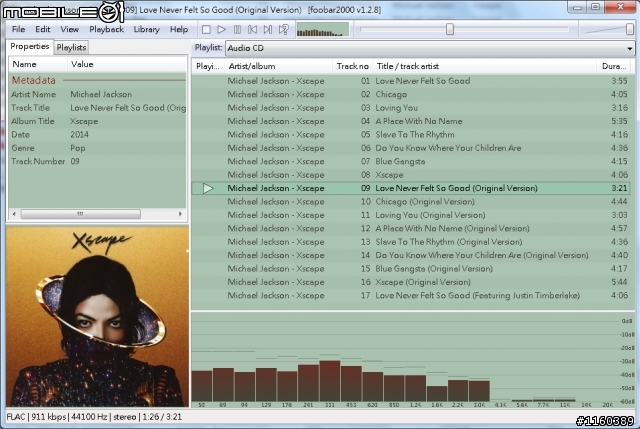The height and width of the screenshot is (429, 640).
Task: Click the Play button in toolbar
Action: point(221,29)
